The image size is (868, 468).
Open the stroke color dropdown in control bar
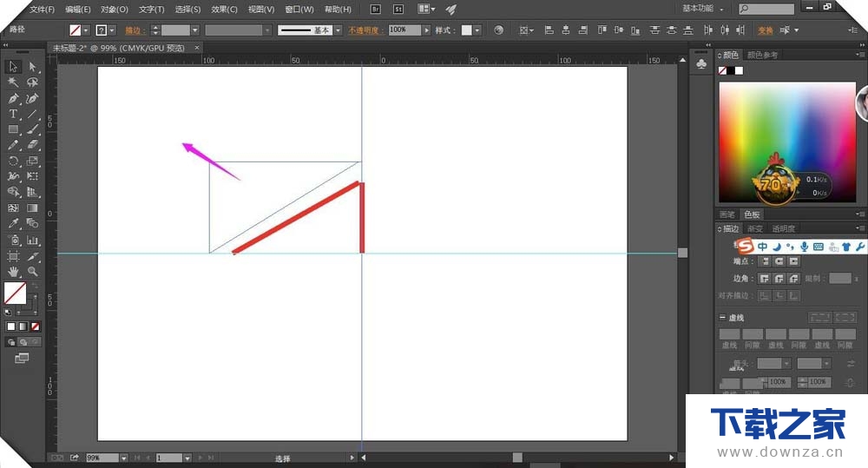[x=112, y=30]
